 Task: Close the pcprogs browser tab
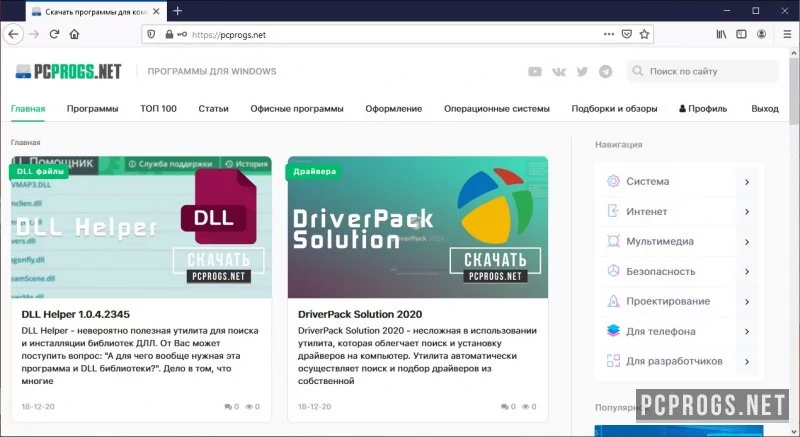pyautogui.click(x=156, y=11)
